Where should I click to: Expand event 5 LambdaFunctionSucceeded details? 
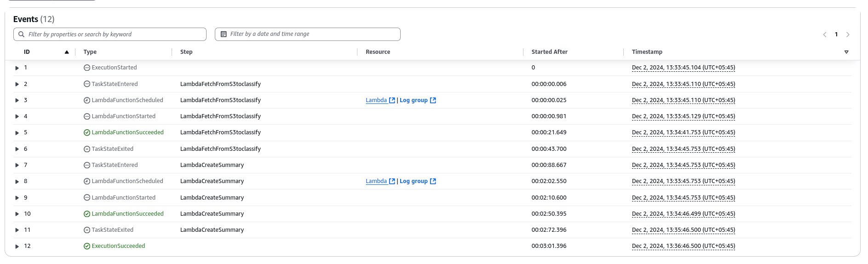click(x=17, y=133)
